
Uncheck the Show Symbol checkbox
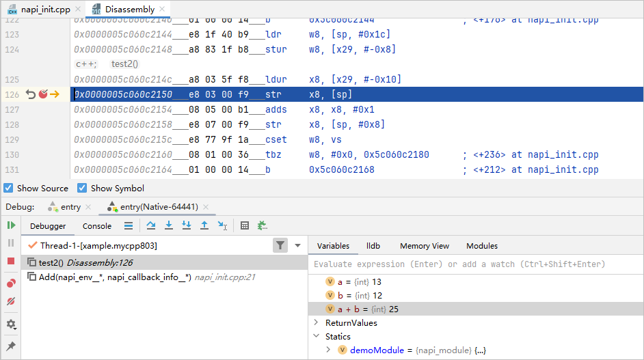point(82,189)
